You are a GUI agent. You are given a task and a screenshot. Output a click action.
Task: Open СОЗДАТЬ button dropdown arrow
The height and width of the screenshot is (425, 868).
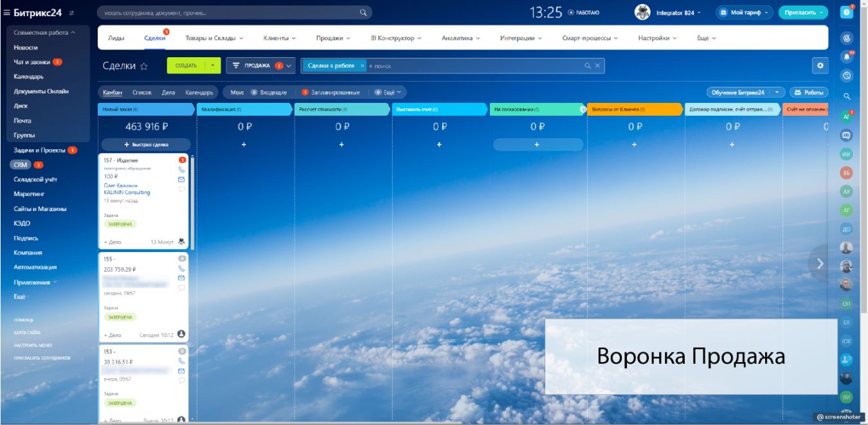click(213, 66)
